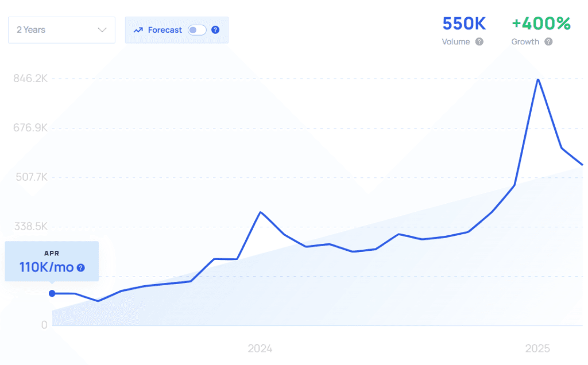Click the Forecast label text
This screenshot has height=365, width=588.
(165, 30)
